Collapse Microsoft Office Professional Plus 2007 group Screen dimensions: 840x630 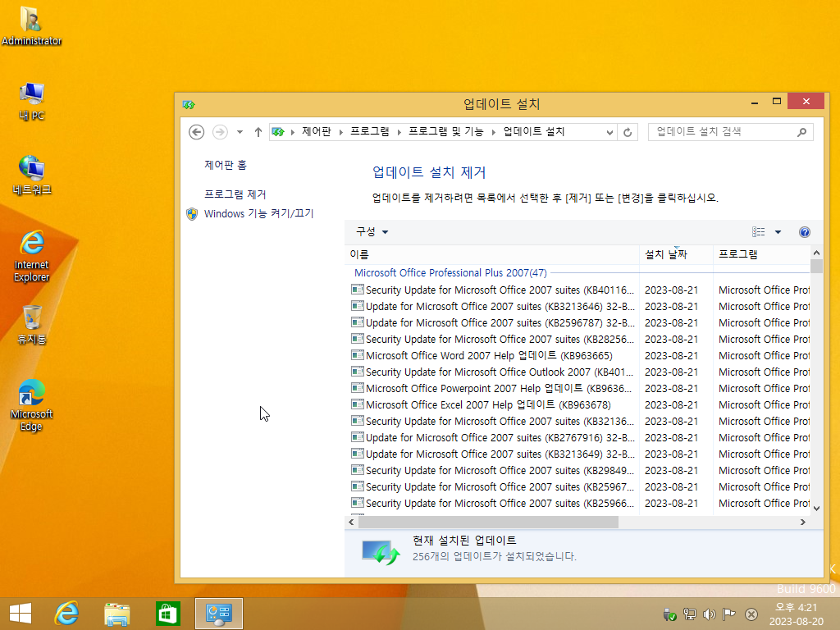450,272
